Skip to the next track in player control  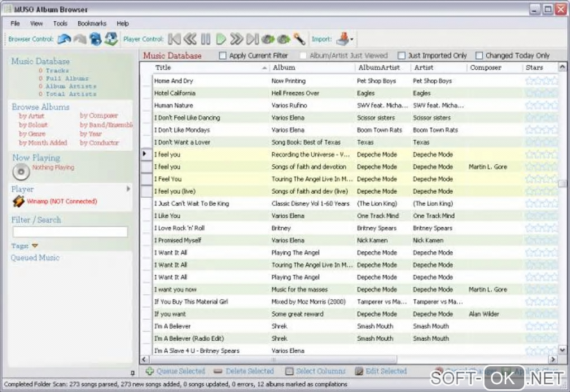click(253, 39)
